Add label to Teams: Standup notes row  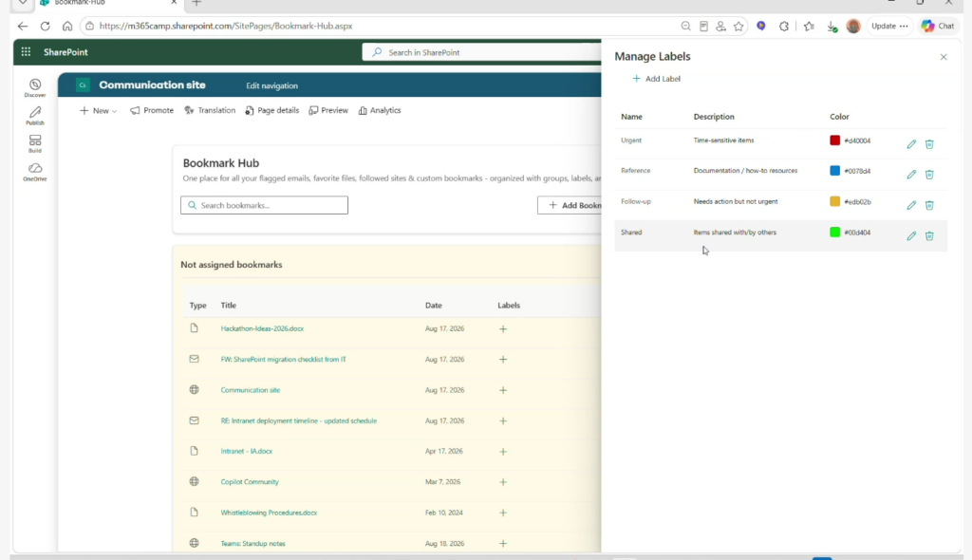pyautogui.click(x=503, y=544)
